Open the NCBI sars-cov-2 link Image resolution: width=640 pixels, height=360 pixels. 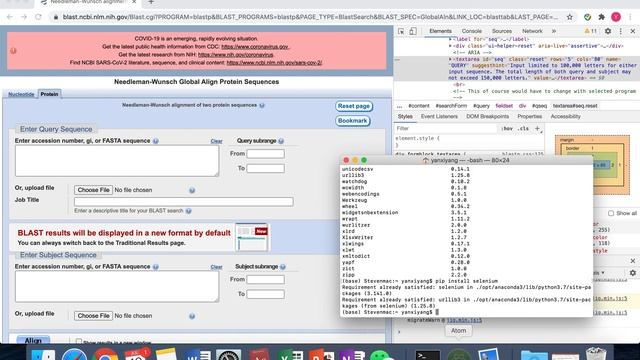[x=274, y=63]
